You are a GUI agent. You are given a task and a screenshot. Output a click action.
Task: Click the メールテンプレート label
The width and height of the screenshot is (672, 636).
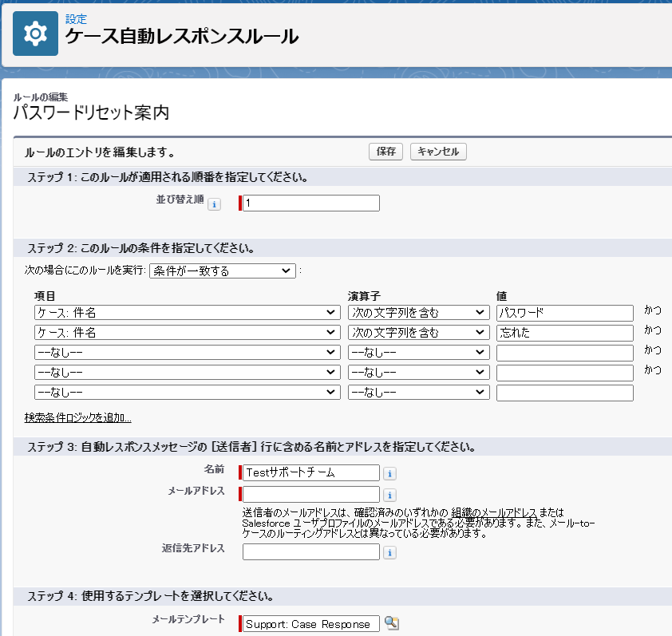tap(188, 619)
